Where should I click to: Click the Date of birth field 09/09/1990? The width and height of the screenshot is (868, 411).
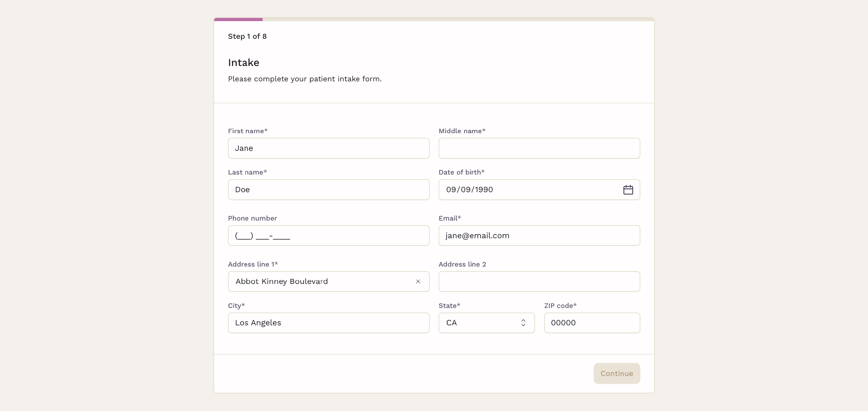click(539, 190)
